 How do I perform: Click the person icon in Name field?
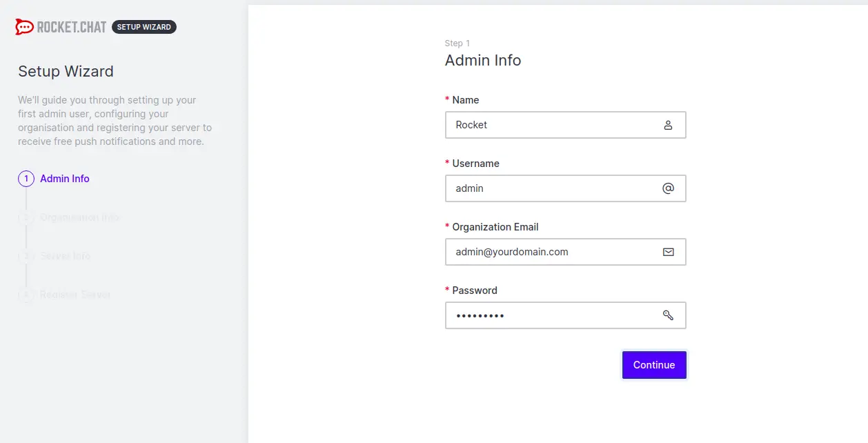[668, 125]
